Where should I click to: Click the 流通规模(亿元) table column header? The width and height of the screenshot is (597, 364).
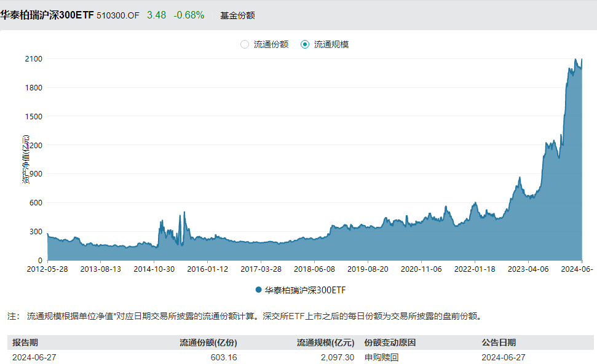coord(325,342)
